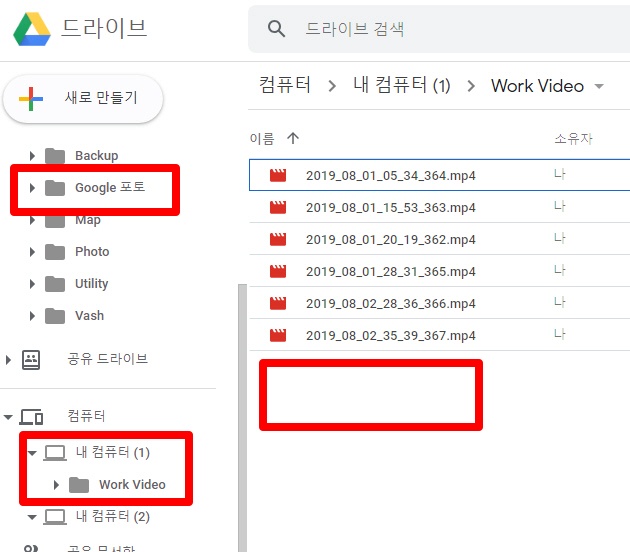Go to 컴퓨터 in the breadcrumb
630x552 pixels.
tap(285, 85)
